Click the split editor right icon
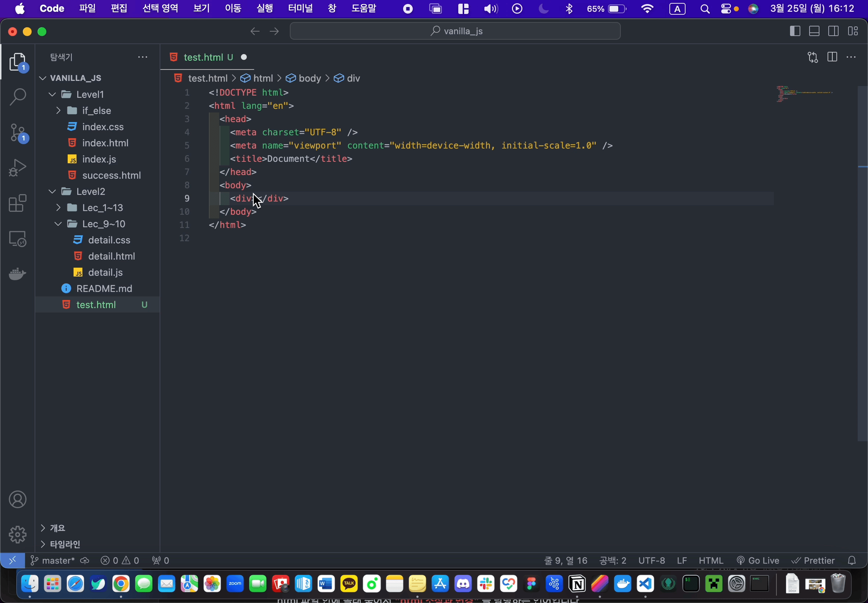The height and width of the screenshot is (603, 868). (x=832, y=57)
